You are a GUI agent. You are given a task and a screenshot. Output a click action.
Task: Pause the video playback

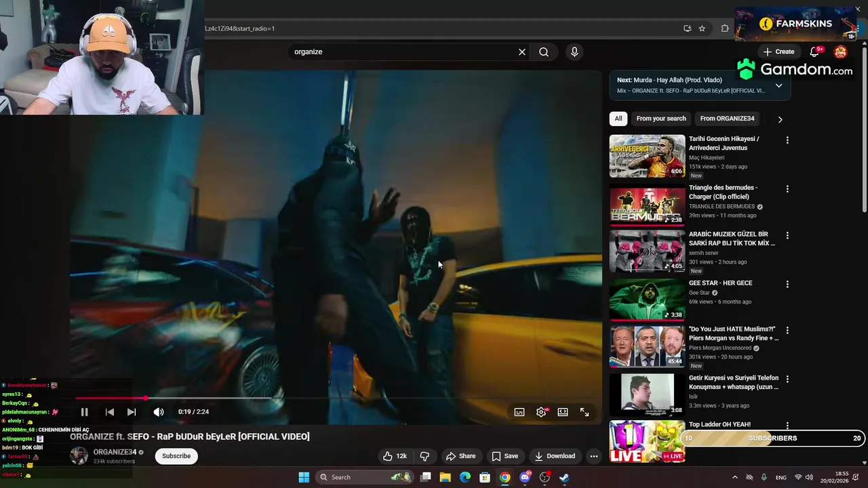(x=84, y=412)
